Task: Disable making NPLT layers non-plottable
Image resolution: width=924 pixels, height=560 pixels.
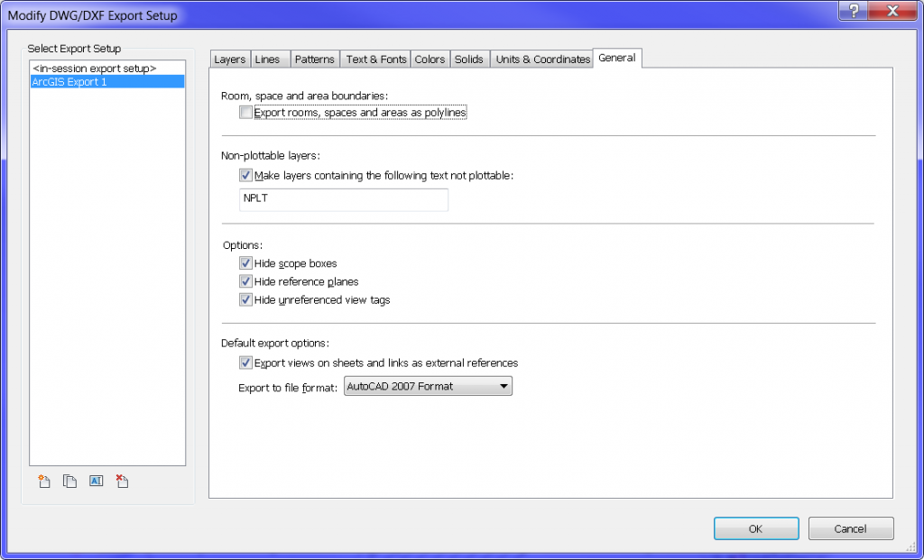Action: [x=245, y=175]
